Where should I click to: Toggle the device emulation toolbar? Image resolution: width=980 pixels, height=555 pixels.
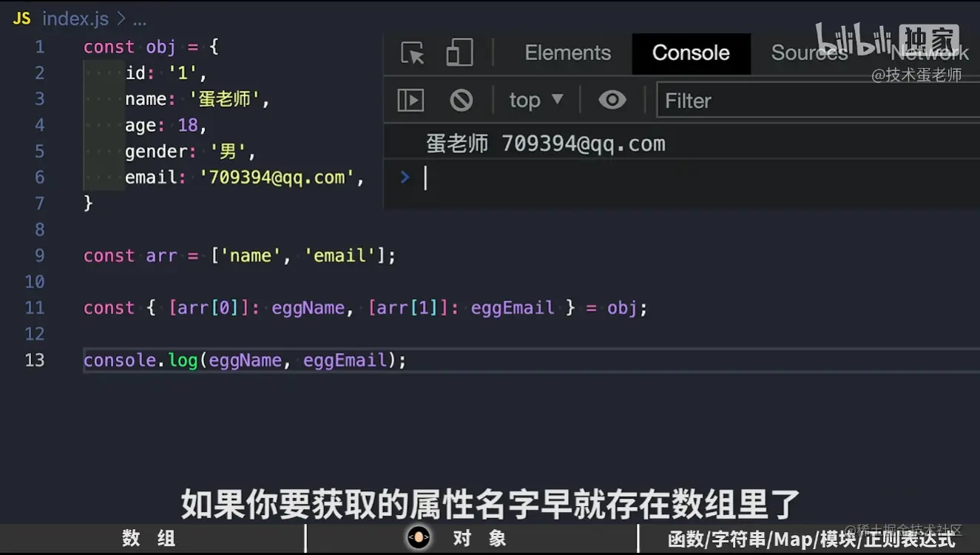tap(459, 53)
